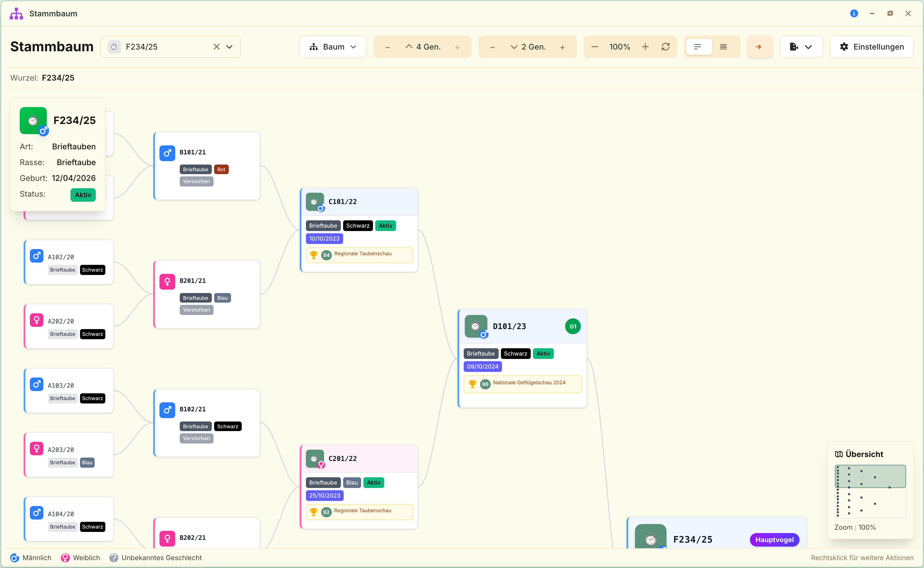Select the C101/22 pigeon avatar
This screenshot has width=924, height=568.
[x=315, y=202]
